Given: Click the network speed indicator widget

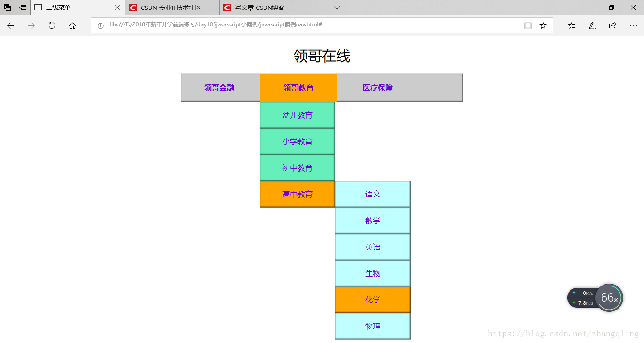Looking at the screenshot, I should (x=582, y=298).
